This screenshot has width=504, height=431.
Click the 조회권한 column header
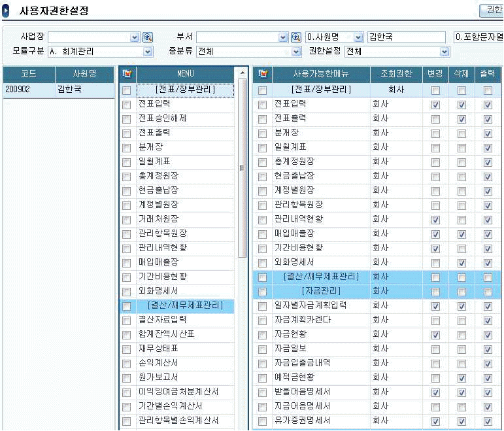pyautogui.click(x=395, y=74)
